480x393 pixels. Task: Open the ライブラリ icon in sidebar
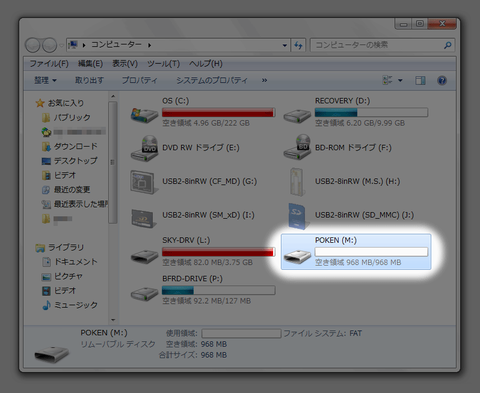click(x=40, y=248)
